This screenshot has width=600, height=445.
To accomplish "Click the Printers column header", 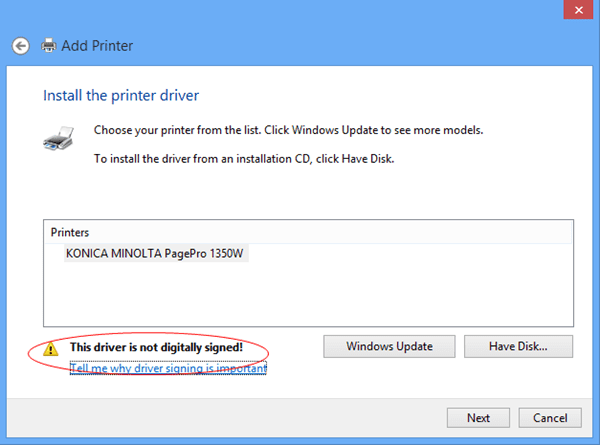I will tap(308, 232).
